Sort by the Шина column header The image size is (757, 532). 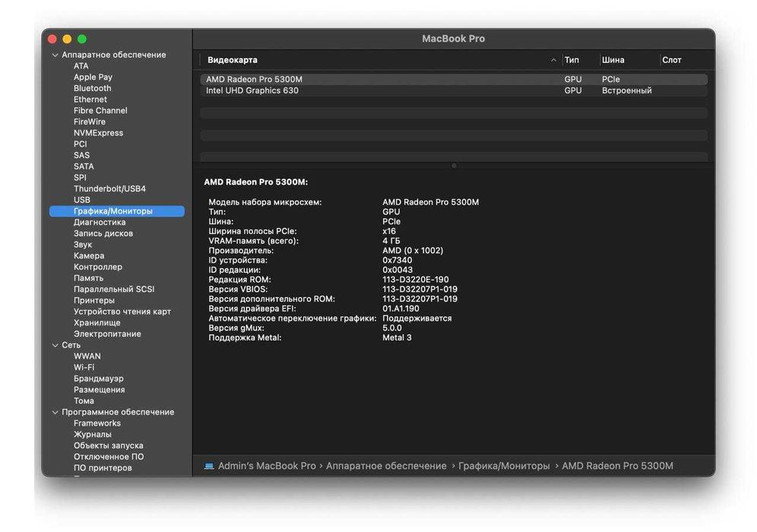[613, 60]
